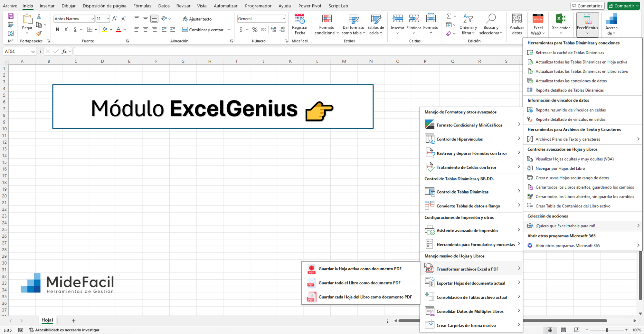Toggle Italic (K) formatting

pyautogui.click(x=66, y=30)
